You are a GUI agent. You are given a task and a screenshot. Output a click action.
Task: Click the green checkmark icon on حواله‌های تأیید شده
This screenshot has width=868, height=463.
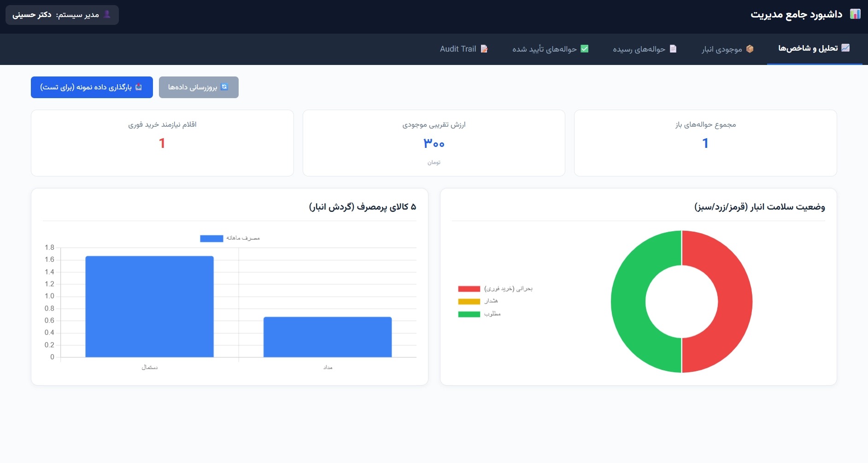[x=585, y=49]
